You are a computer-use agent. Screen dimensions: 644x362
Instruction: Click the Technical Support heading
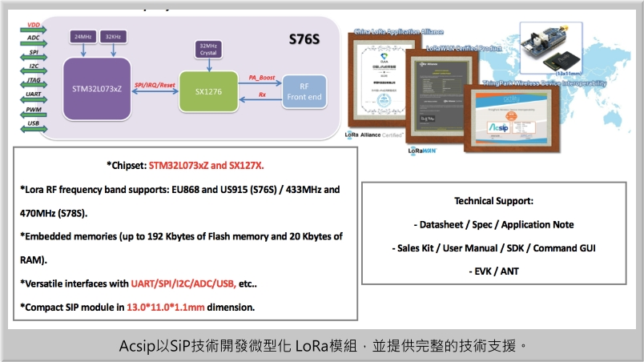(x=493, y=201)
